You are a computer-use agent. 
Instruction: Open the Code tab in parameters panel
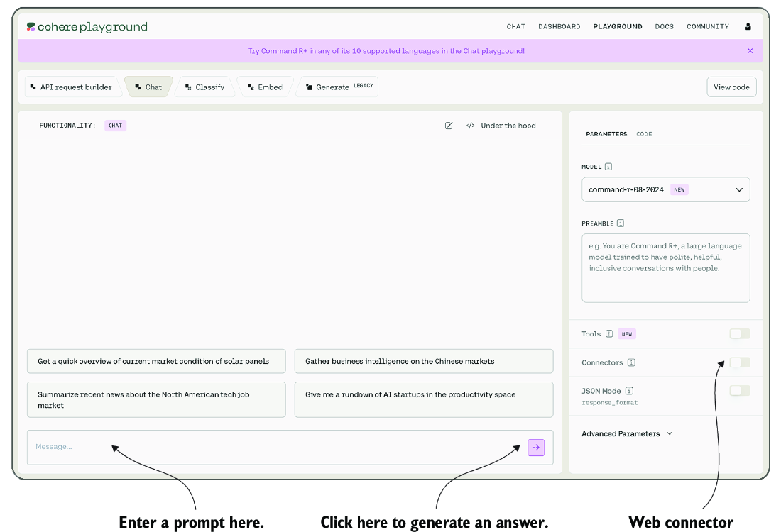644,134
